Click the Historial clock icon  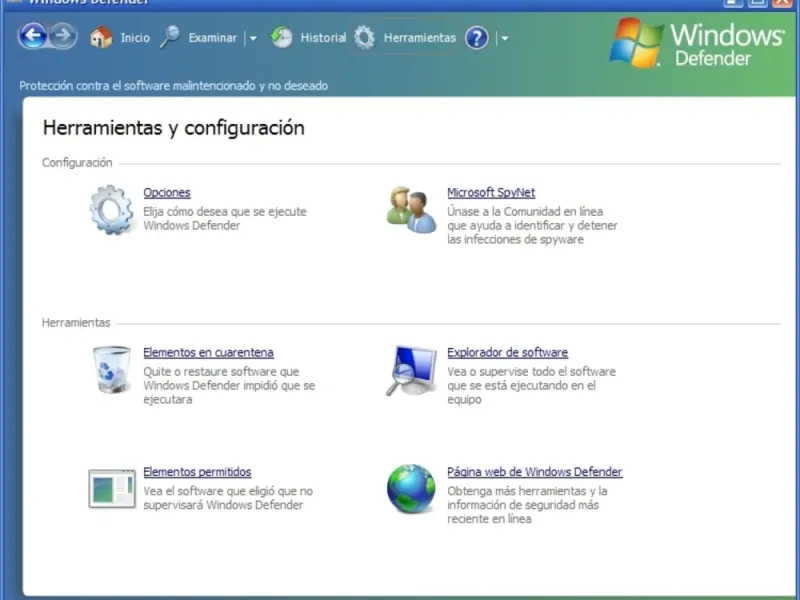pos(281,37)
